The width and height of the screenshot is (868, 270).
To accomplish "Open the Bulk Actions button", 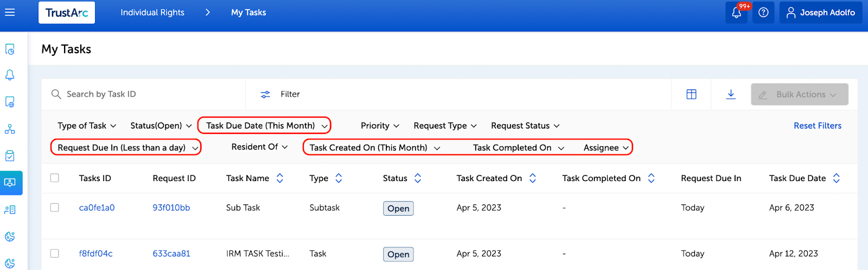I will click(800, 94).
